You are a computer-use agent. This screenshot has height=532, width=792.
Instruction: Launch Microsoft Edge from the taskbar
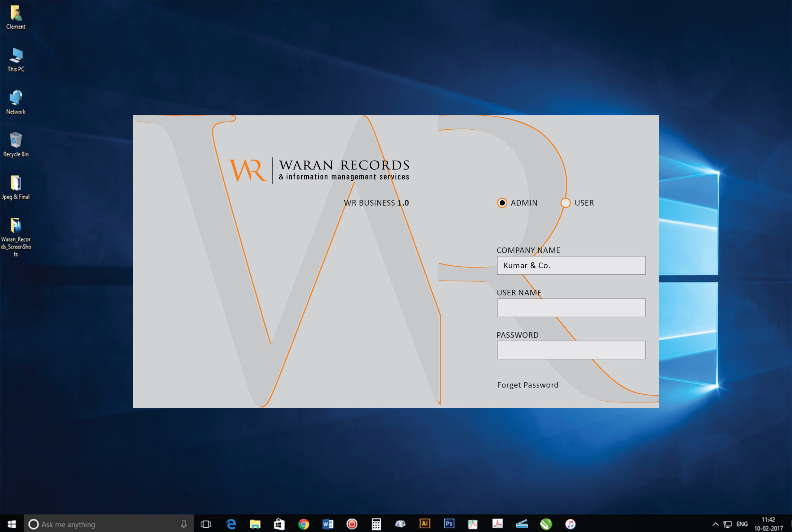click(231, 524)
